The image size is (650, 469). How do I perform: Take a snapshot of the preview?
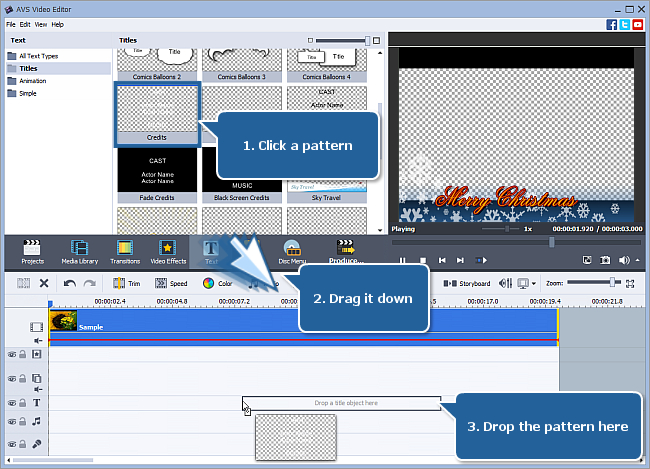click(605, 260)
